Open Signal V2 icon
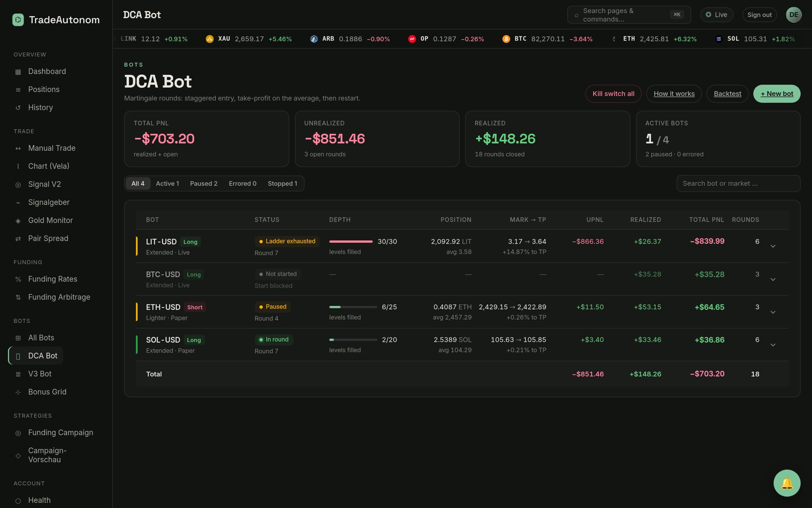812x508 pixels. (x=18, y=185)
